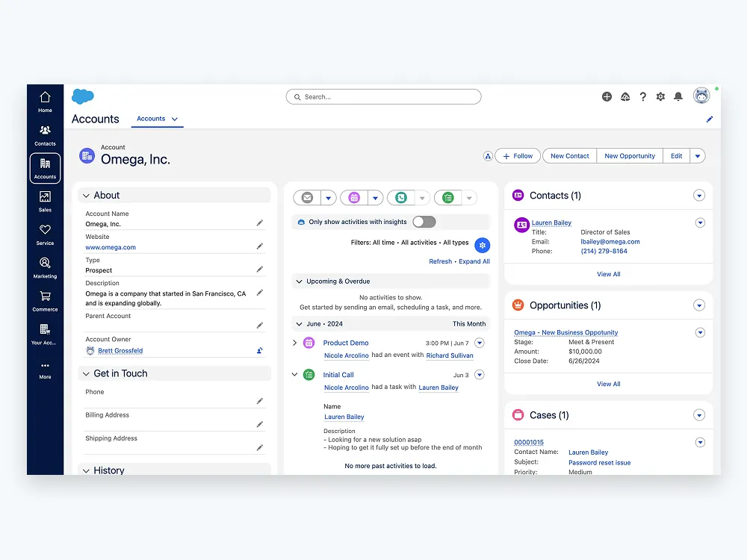Expand the Product Demo event
This screenshot has width=747, height=560.
(x=294, y=343)
